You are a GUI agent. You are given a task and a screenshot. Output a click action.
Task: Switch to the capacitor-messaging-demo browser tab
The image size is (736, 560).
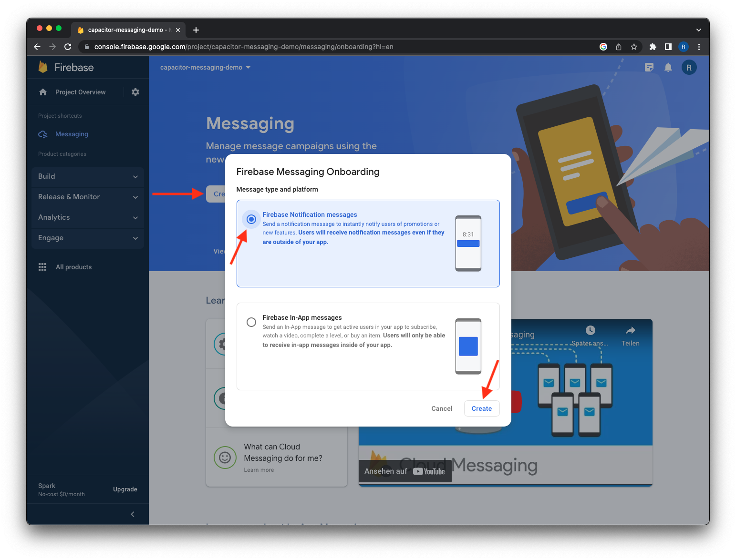click(126, 30)
